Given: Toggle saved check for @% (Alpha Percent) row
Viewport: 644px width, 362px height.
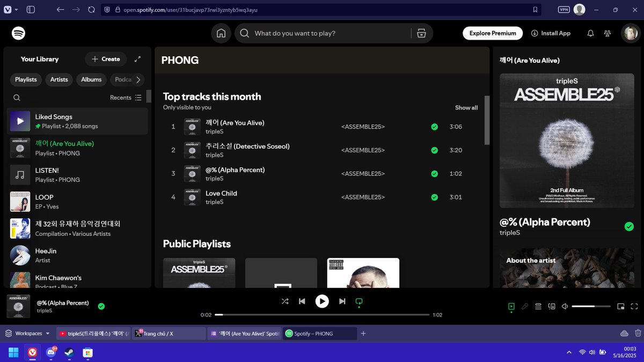Looking at the screenshot, I should click(434, 174).
